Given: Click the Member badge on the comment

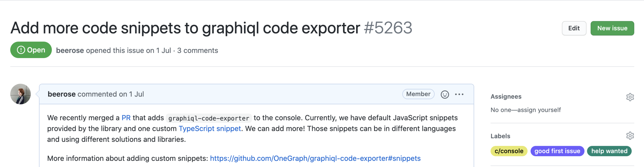Looking at the screenshot, I should click(418, 94).
